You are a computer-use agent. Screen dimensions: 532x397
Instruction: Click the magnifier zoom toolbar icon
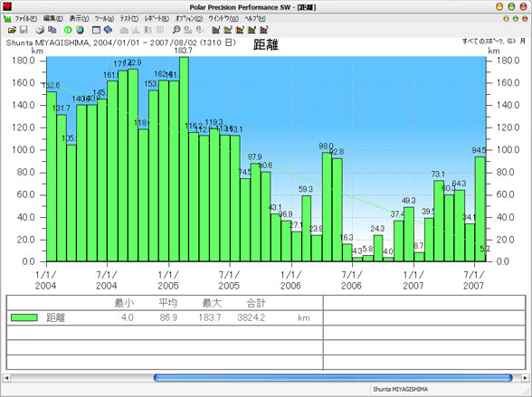click(176, 30)
